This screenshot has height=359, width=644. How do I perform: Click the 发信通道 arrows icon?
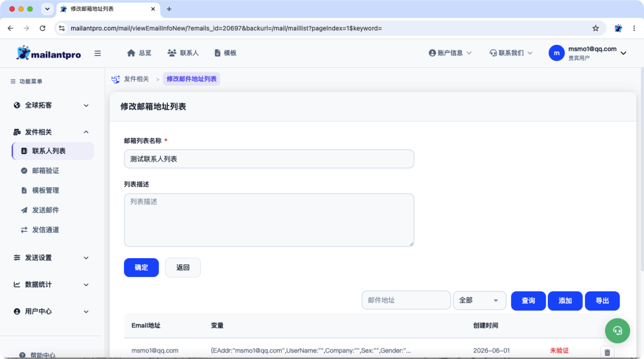pos(24,230)
